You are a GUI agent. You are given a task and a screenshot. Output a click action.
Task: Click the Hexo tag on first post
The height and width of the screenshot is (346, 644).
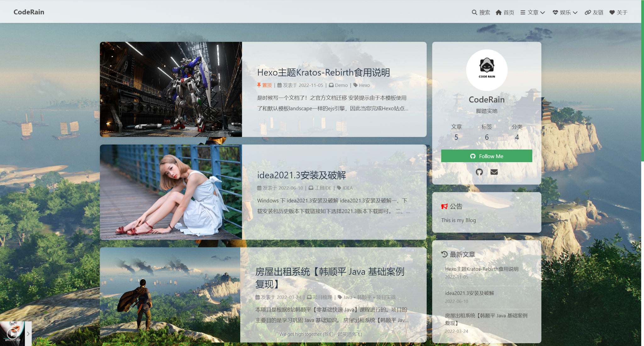pos(364,85)
